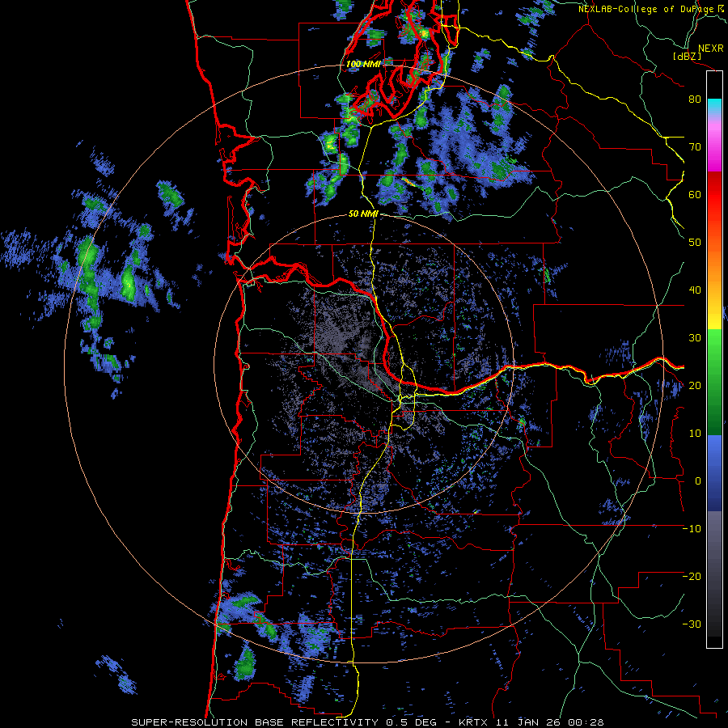Image resolution: width=728 pixels, height=728 pixels.
Task: Click the "NEXR" label above the scale
Action: pos(710,49)
